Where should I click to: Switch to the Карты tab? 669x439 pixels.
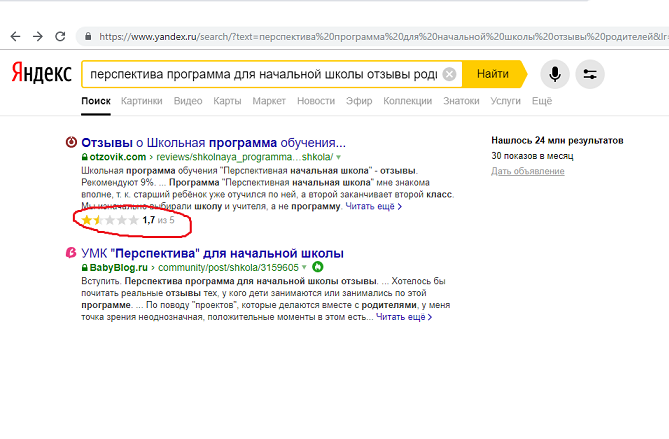[x=227, y=101]
